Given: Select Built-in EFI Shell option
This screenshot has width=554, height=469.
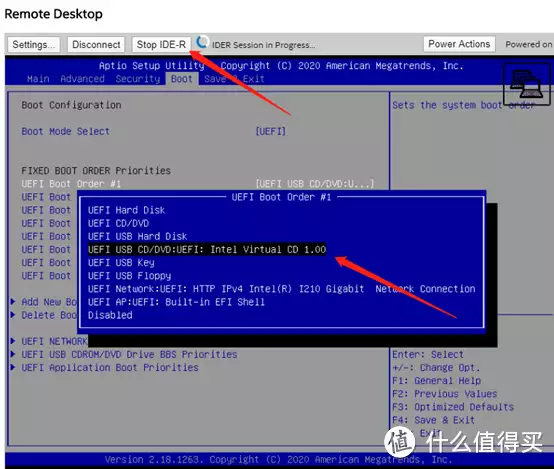Looking at the screenshot, I should coord(176,302).
